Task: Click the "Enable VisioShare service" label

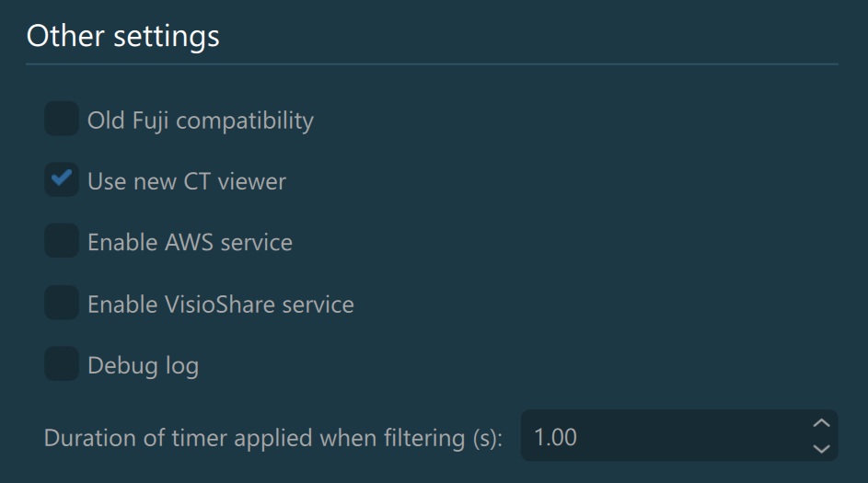Action: pos(220,305)
